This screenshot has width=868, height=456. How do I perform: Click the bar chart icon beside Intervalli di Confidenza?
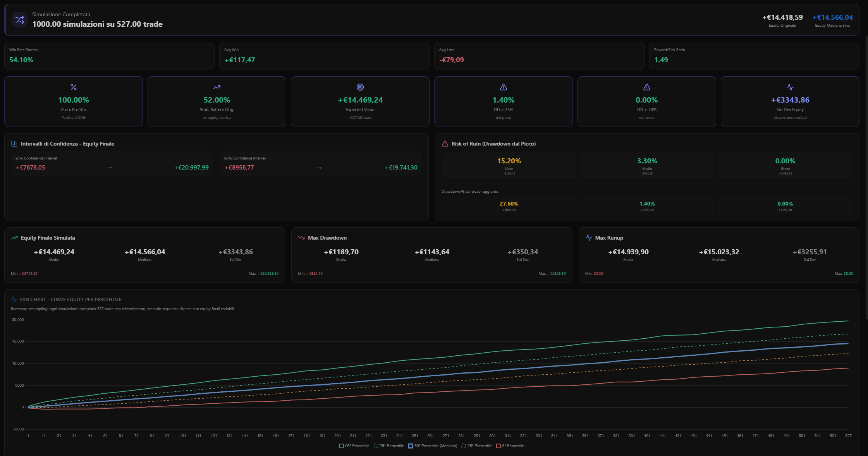point(14,144)
